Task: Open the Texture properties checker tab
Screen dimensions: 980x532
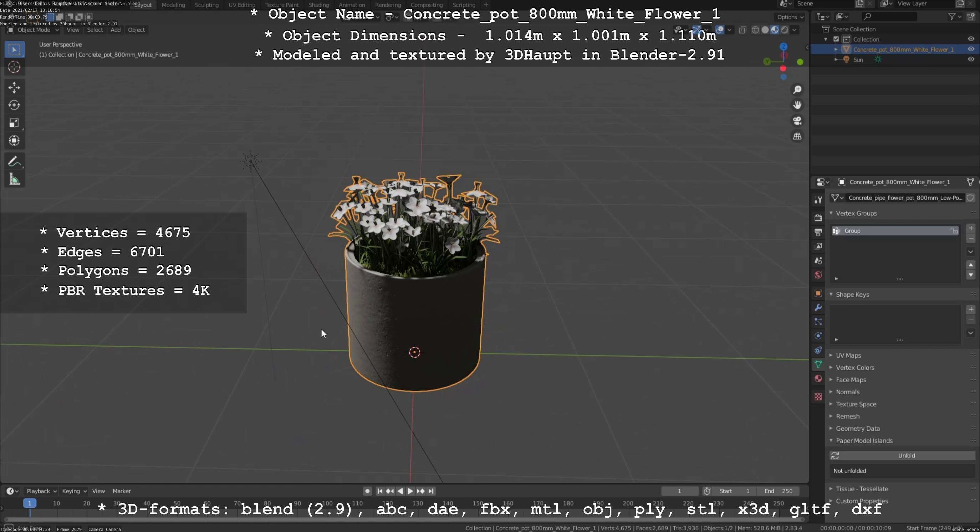Action: click(x=818, y=397)
